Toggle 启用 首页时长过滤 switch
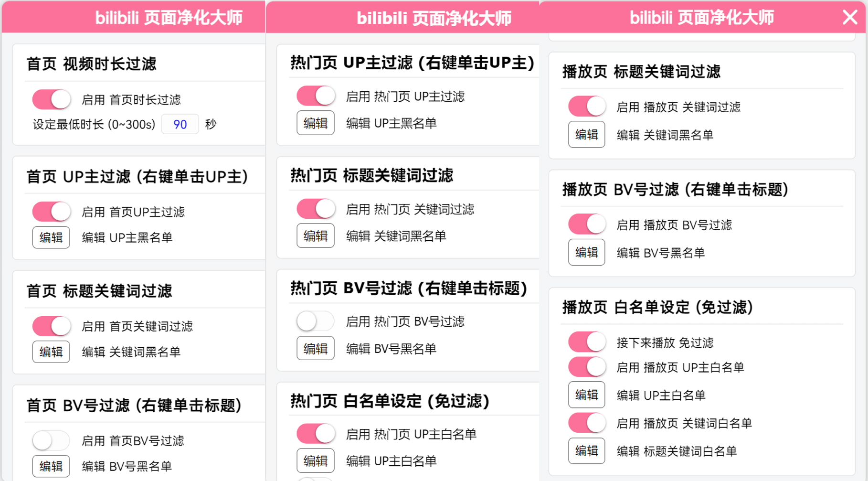The image size is (868, 481). (x=52, y=99)
